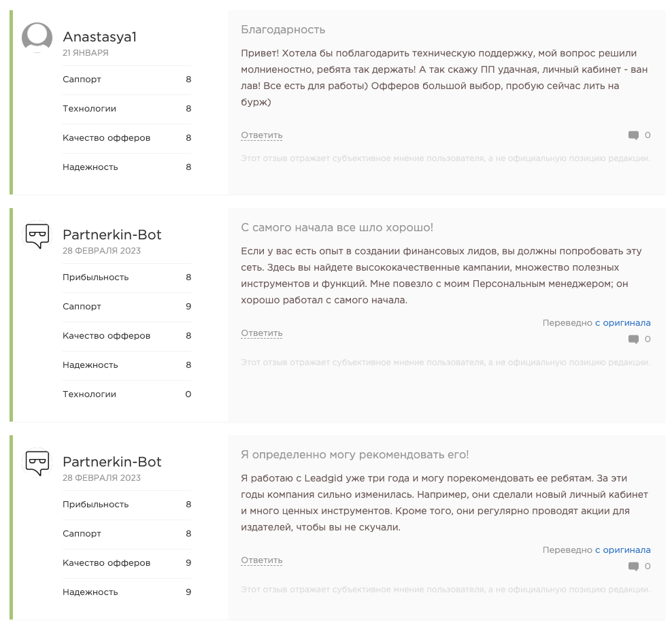Image resolution: width=672 pixels, height=627 pixels.
Task: View original of "Я определенно могу рекомендовать" review
Action: 622,550
